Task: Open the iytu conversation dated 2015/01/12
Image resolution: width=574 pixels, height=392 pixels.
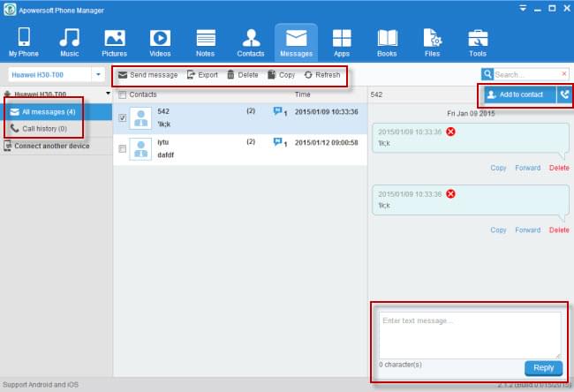Action: [240, 149]
